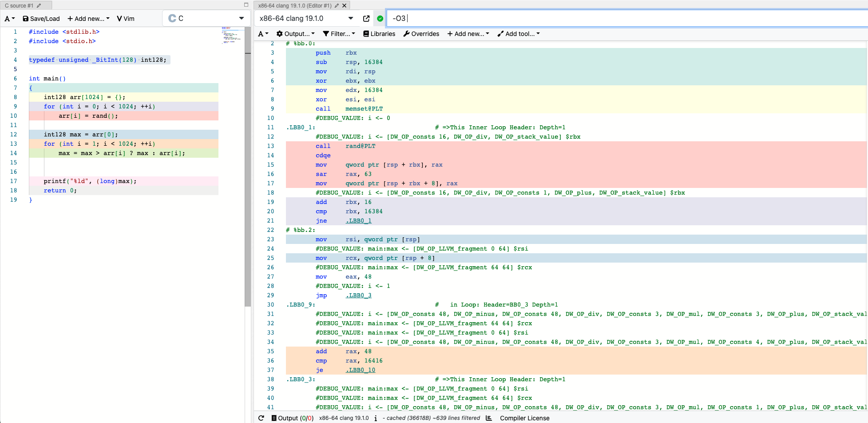868x423 pixels.
Task: Follow the .LBB0_3 jump label link
Action: pos(359,295)
